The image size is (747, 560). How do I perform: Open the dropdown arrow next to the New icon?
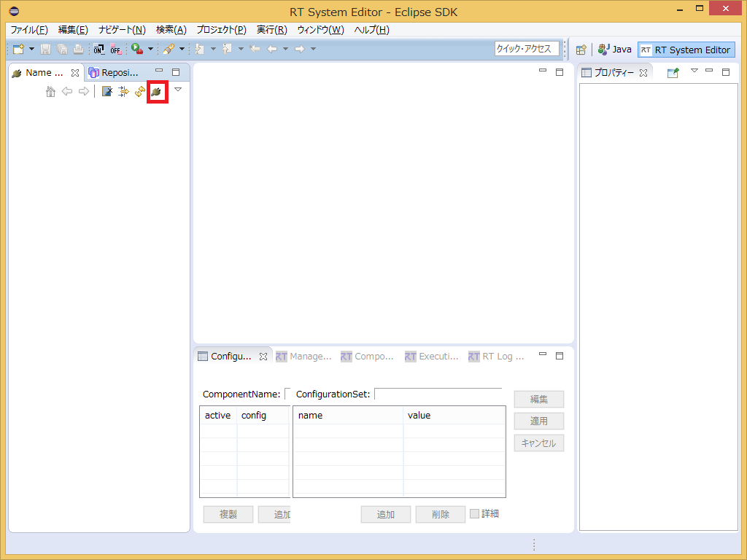(32, 49)
